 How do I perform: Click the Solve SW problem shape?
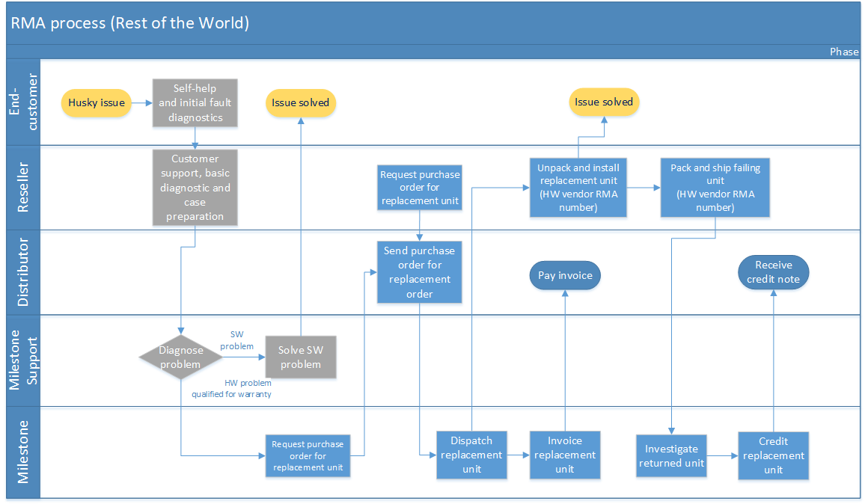point(300,357)
